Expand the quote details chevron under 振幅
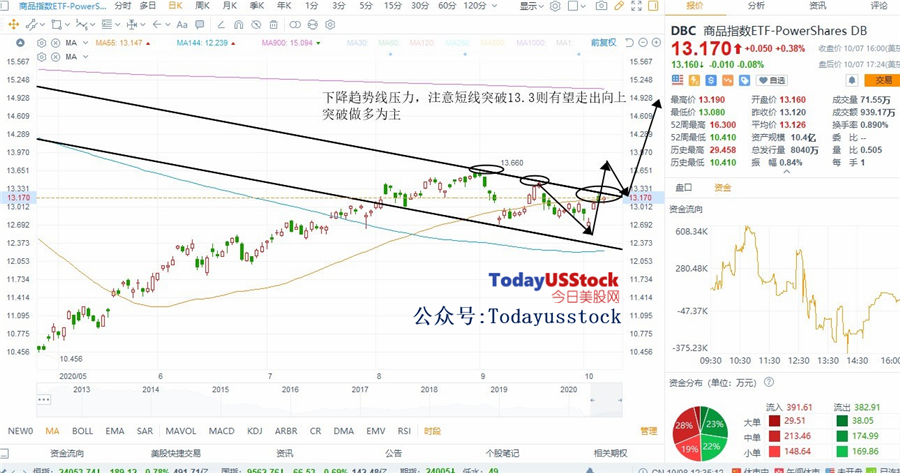This screenshot has height=473, width=900. click(786, 171)
